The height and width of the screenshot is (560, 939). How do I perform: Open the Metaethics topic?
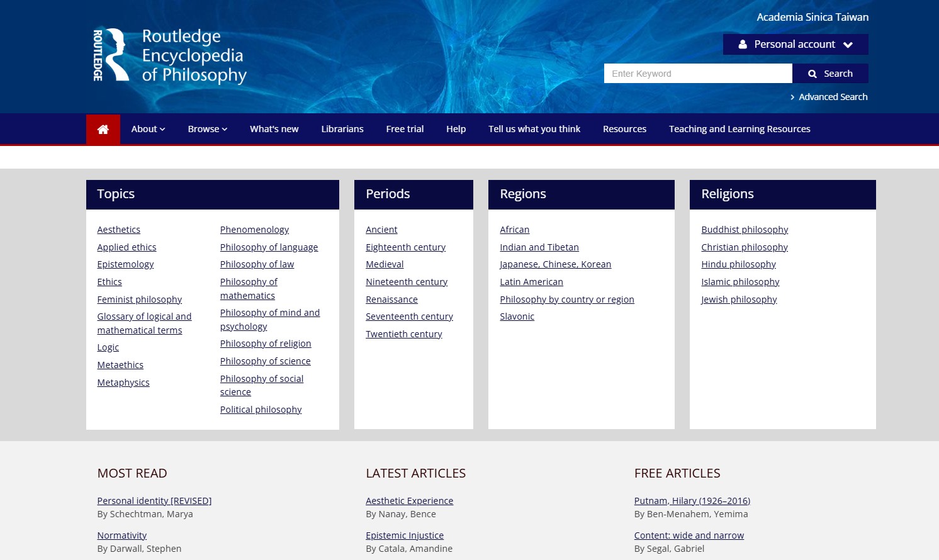coord(120,365)
